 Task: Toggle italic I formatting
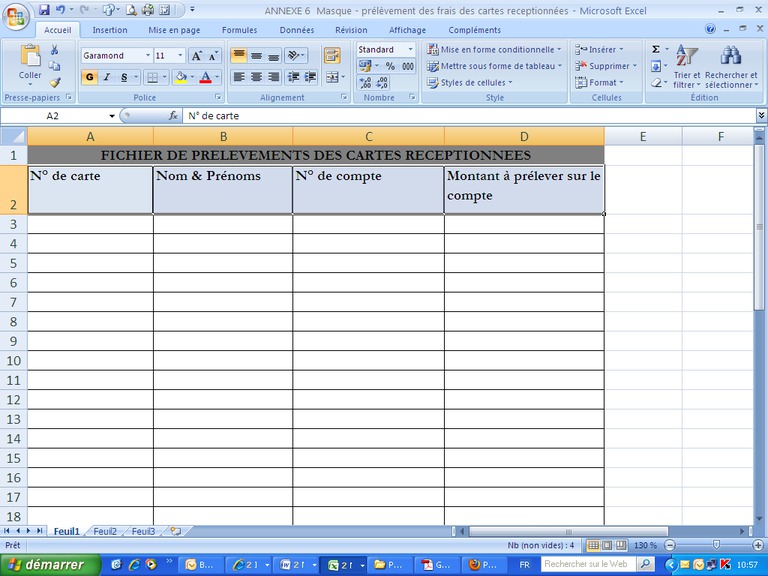click(107, 77)
